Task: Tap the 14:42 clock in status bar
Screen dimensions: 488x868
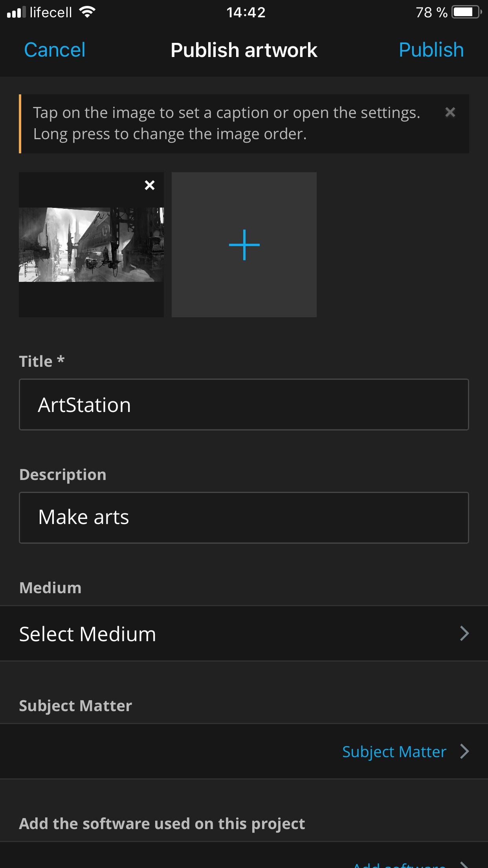Action: pyautogui.click(x=246, y=13)
